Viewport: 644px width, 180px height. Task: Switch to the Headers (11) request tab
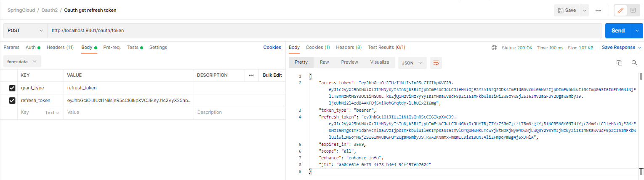click(60, 47)
